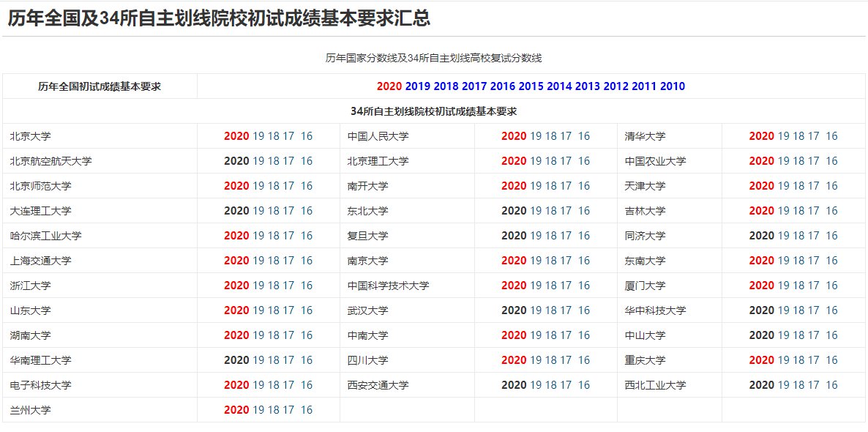868x432 pixels.
Task: Select the 中国人民大学 school name cell
Action: point(407,136)
